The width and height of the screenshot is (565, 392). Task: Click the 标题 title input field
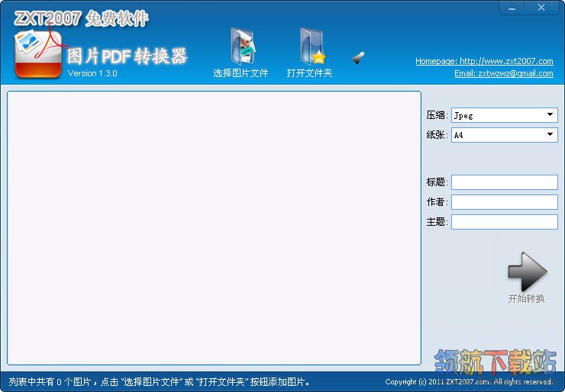[504, 182]
